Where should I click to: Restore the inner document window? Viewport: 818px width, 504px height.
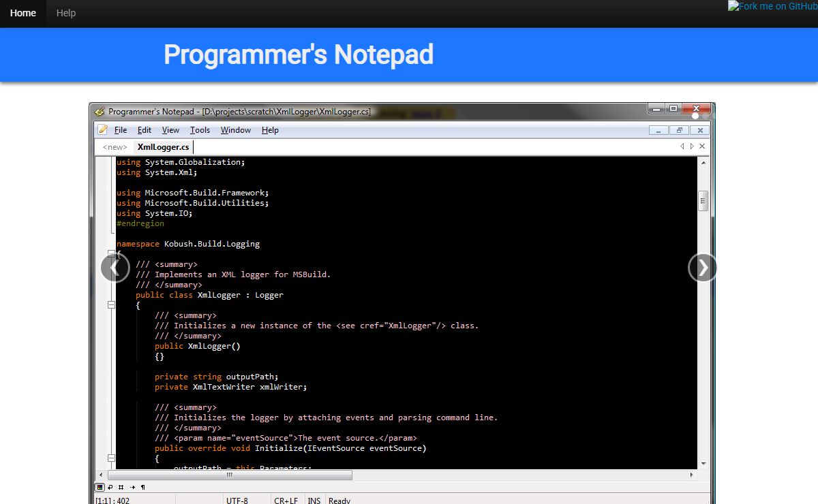tap(679, 130)
